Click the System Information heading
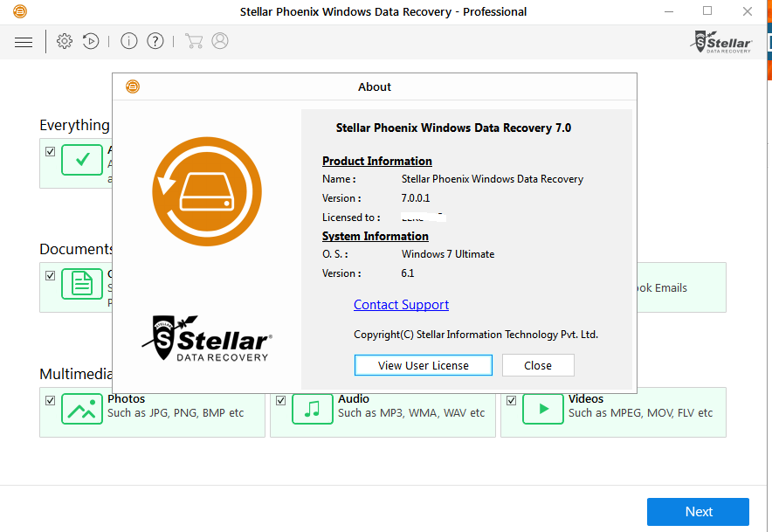Screen dimensions: 772x532 [x=376, y=237]
